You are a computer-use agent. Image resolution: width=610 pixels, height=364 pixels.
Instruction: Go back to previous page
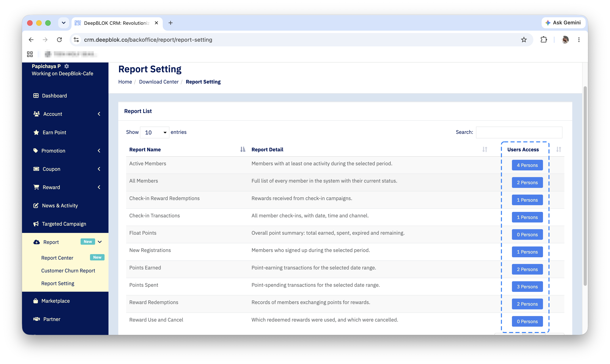(31, 40)
